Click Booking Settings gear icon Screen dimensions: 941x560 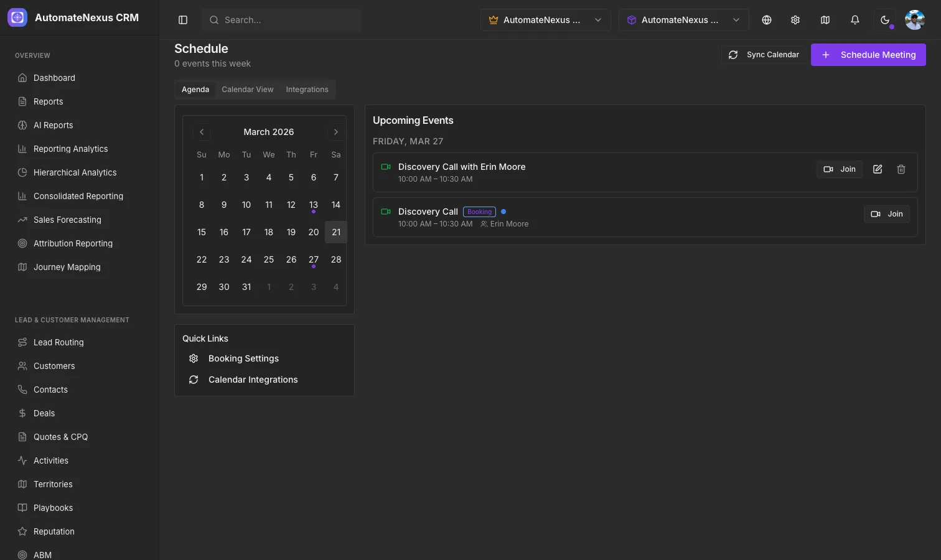[x=194, y=358]
